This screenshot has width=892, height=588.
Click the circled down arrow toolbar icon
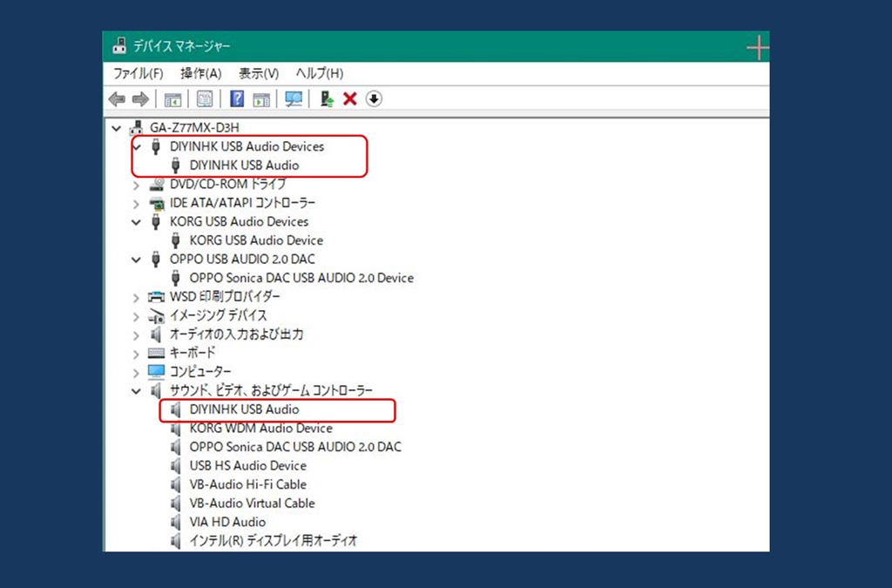tap(374, 99)
